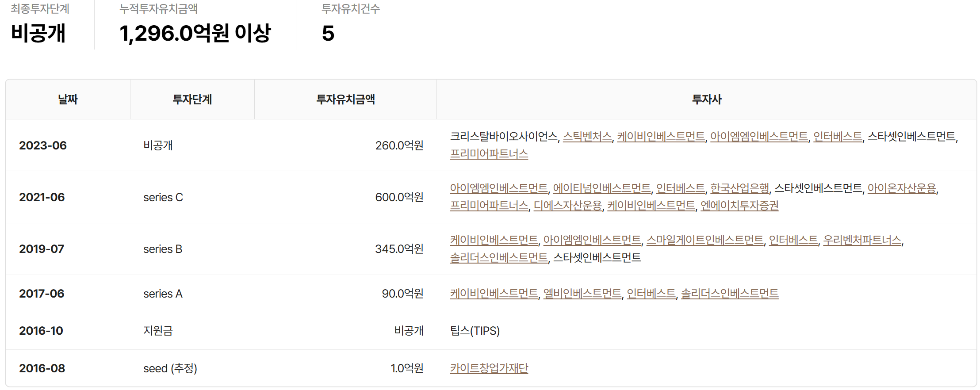Click 에이티넘인베스트먼트 in the series C row
This screenshot has width=980, height=390.
[x=601, y=188]
